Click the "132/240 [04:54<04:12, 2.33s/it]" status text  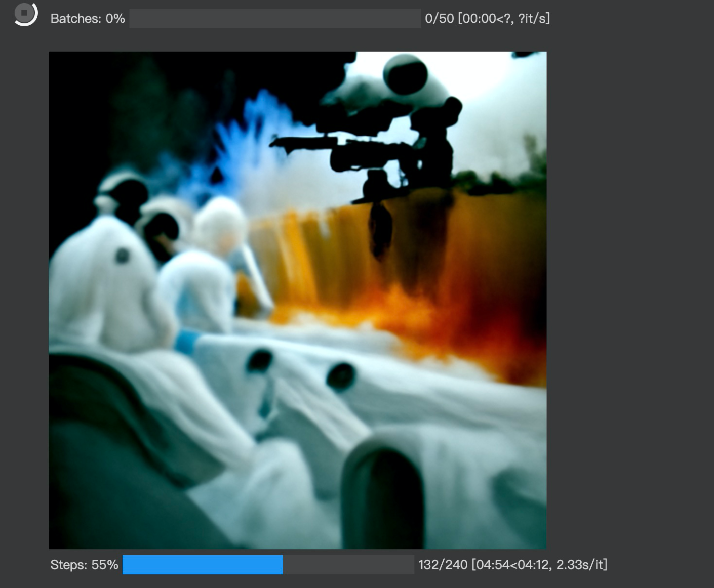coord(512,565)
